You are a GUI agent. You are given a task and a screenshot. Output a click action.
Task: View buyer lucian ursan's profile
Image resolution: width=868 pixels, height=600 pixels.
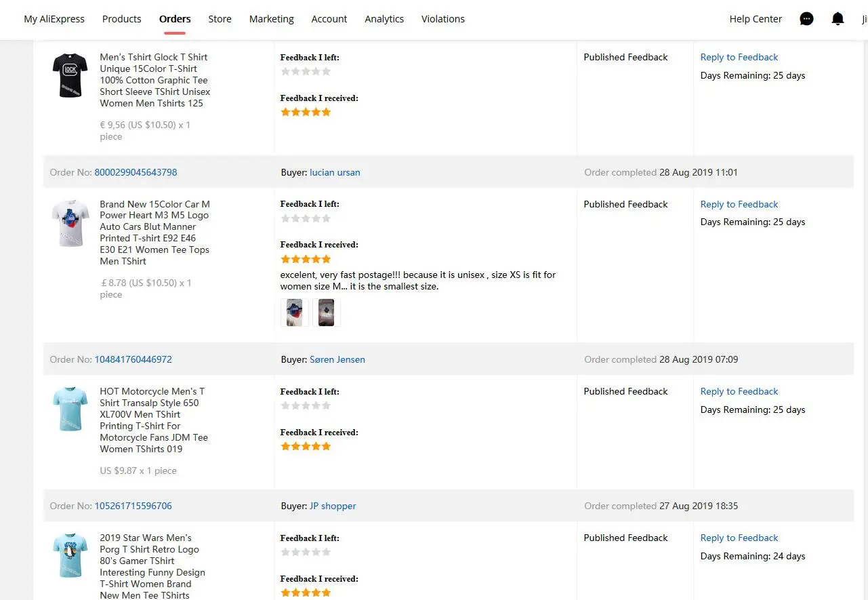click(335, 172)
